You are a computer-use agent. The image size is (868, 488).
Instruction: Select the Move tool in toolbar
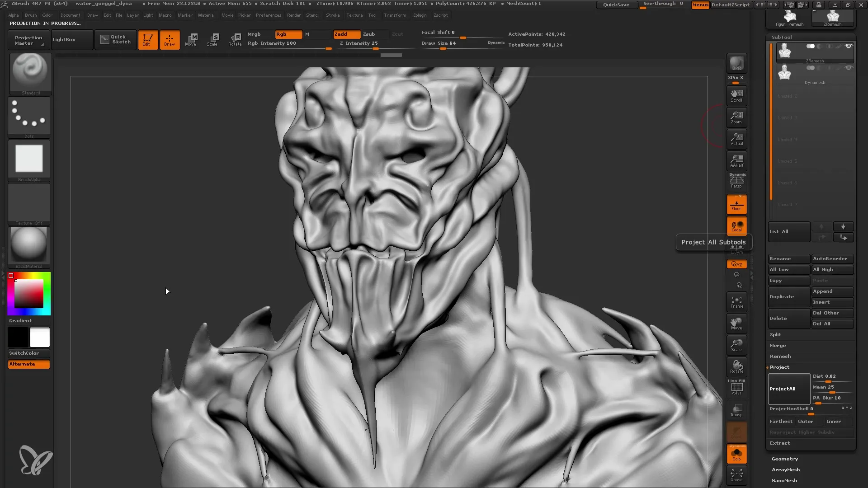191,39
